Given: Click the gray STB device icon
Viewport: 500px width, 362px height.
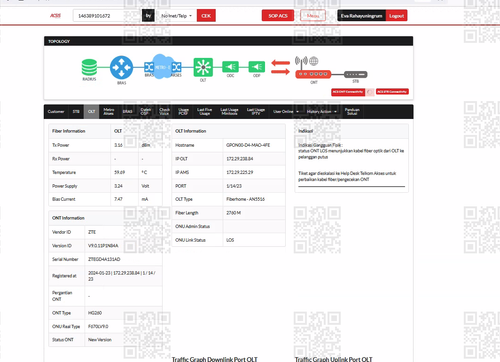Looking at the screenshot, I should 355,74.
